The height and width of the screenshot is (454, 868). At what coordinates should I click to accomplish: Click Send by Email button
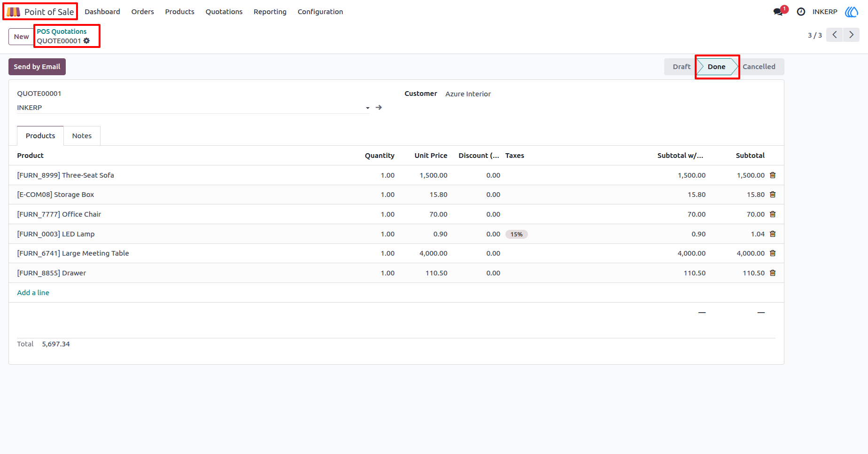point(37,67)
